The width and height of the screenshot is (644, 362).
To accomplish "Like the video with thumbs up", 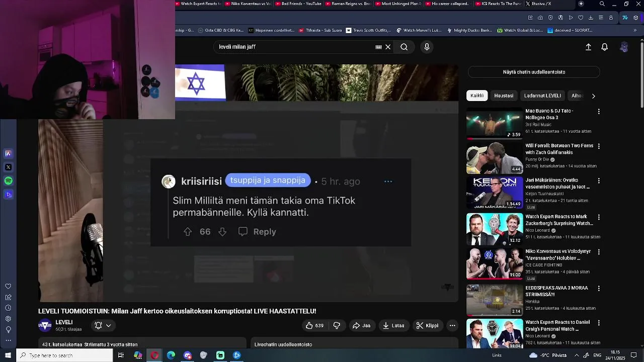I will click(315, 325).
